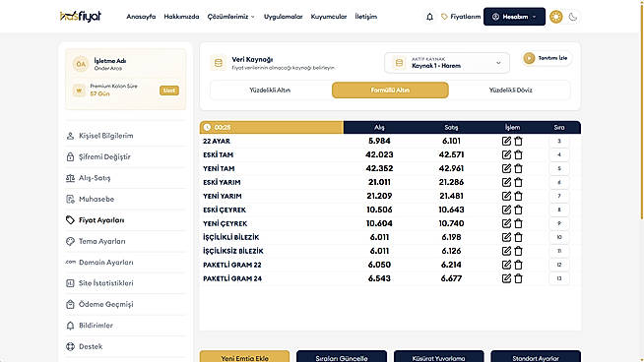The image size is (644, 362).
Task: Edit the ESKİ TAM row
Action: coord(506,154)
